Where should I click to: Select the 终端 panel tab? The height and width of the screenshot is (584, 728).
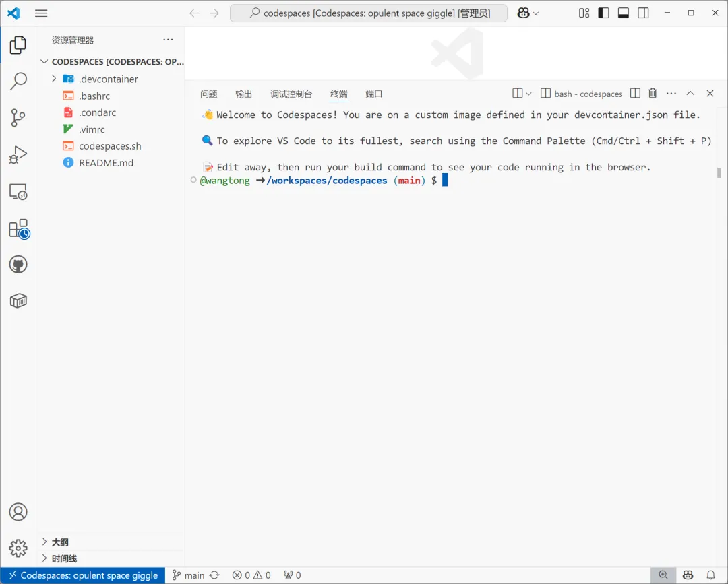coord(339,94)
